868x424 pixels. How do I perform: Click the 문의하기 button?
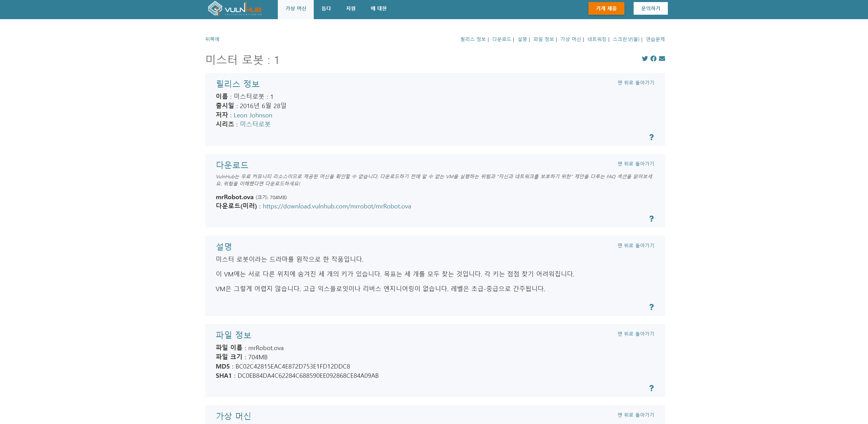(x=650, y=9)
